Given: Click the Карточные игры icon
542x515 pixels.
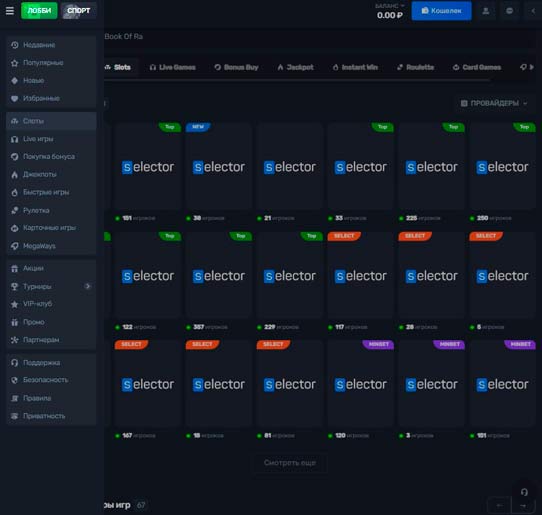Looking at the screenshot, I should coord(15,228).
